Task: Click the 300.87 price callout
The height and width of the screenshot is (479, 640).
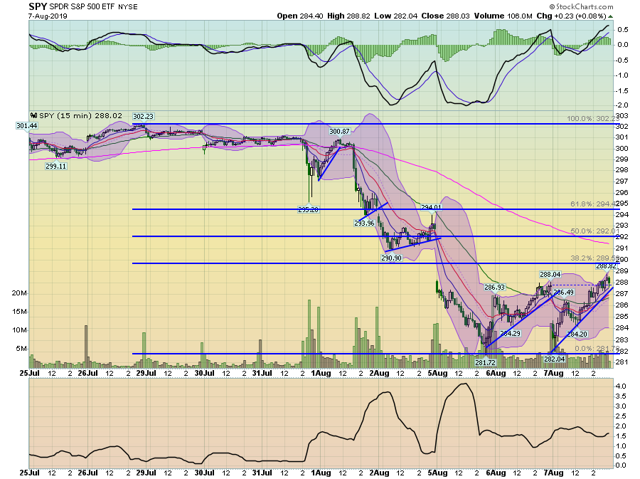Action: (340, 132)
